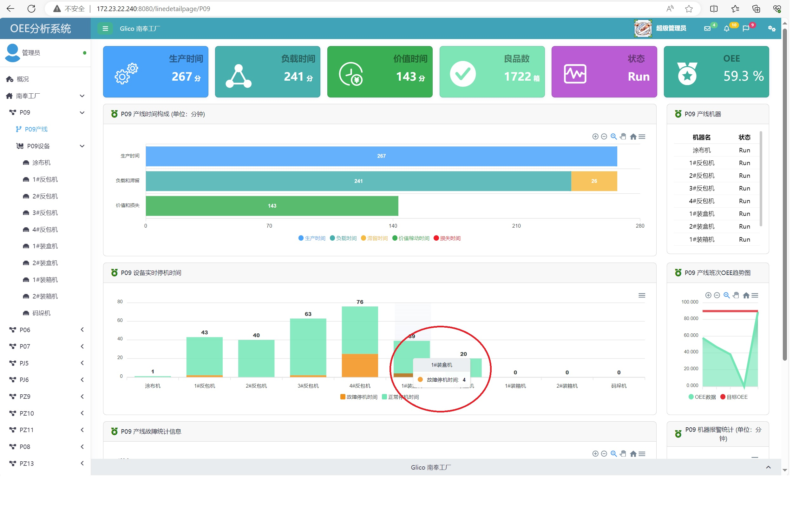812x508 pixels.
Task: Open the bell notifications icon
Action: pos(726,29)
